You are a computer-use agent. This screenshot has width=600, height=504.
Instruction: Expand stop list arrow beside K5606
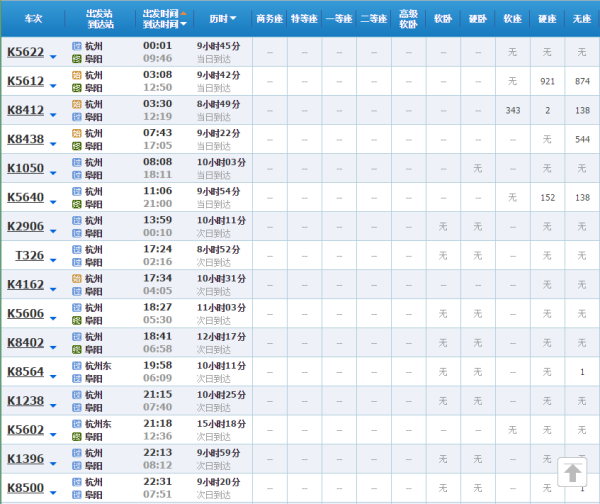click(53, 319)
